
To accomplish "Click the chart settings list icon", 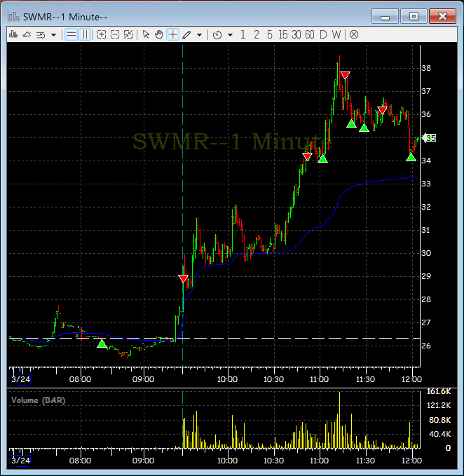I will 41,35.
